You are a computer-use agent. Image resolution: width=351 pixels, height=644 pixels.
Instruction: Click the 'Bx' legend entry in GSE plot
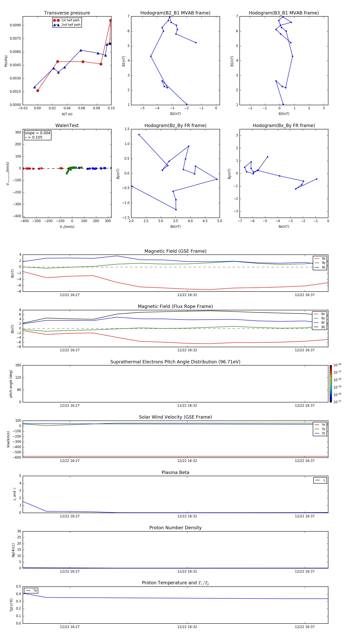click(320, 259)
